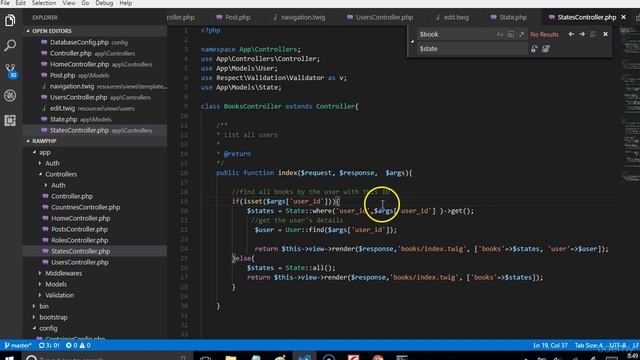This screenshot has width=640, height=360.
Task: Click the Replace single occurrence icon
Action: pyautogui.click(x=534, y=49)
